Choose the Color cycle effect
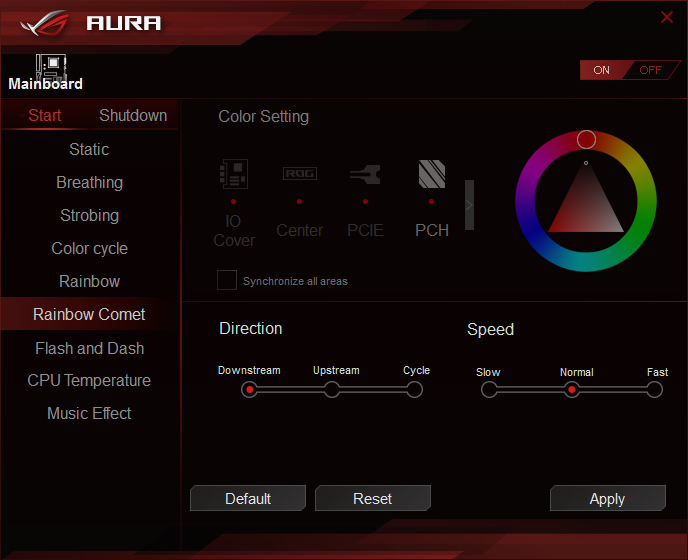Screen dimensions: 688x560 pos(89,248)
